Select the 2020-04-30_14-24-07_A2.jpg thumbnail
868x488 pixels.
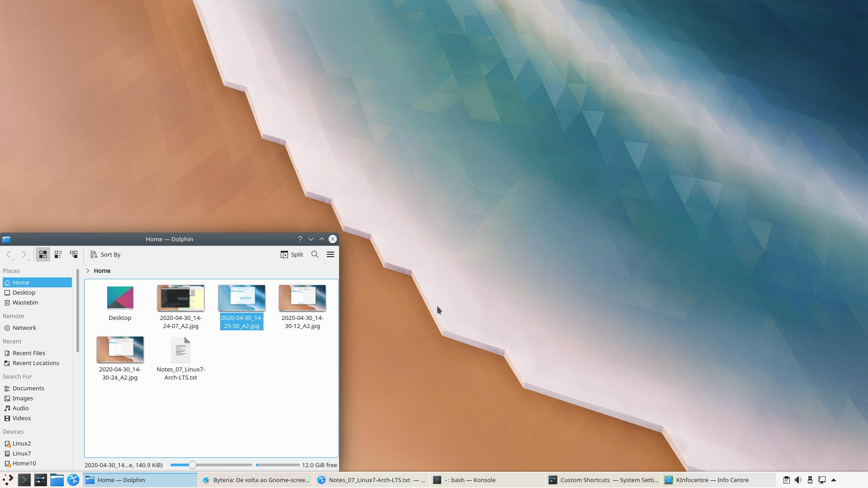click(x=180, y=298)
